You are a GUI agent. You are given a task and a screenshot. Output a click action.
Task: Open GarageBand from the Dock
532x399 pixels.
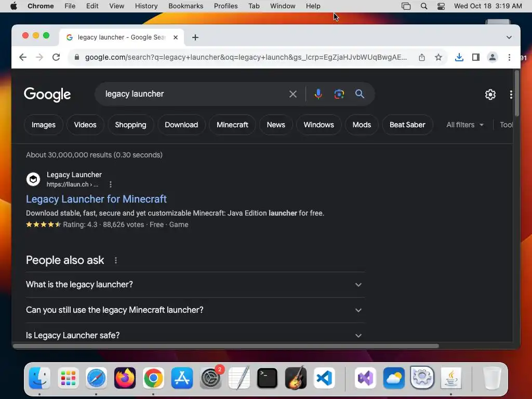(296, 378)
